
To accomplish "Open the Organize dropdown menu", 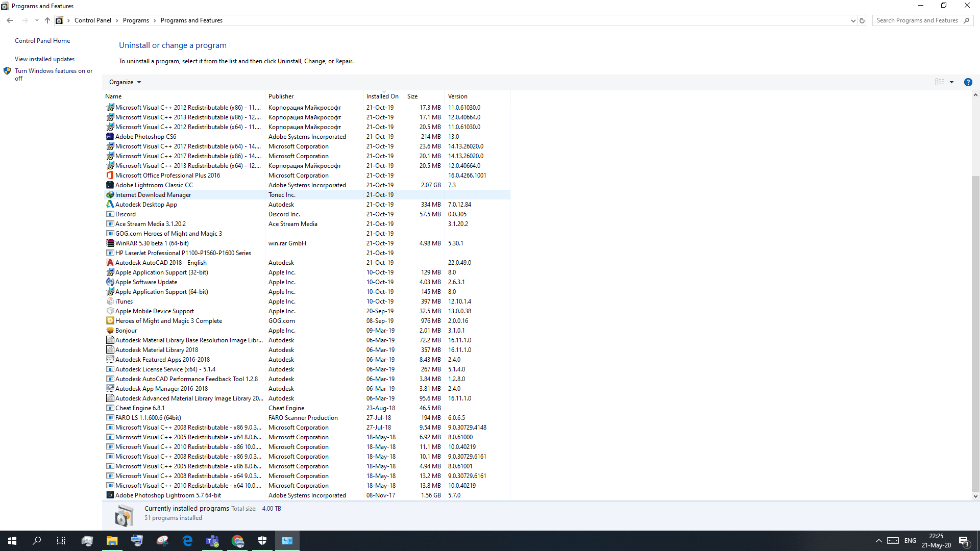I will click(x=125, y=82).
